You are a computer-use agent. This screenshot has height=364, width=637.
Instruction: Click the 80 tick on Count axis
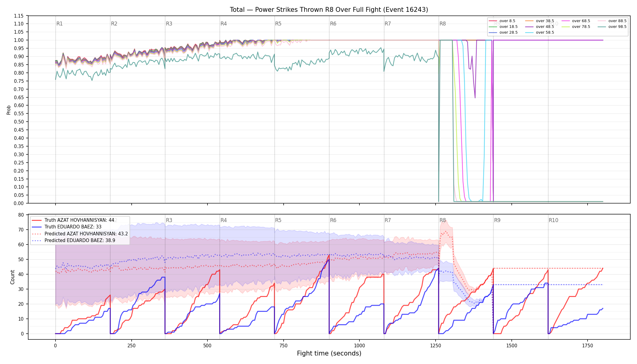[21, 215]
